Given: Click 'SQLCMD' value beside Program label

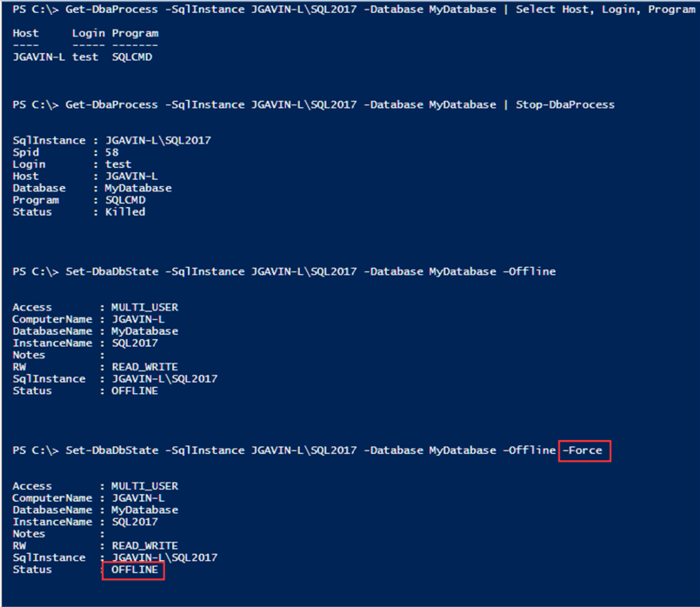Looking at the screenshot, I should (125, 200).
